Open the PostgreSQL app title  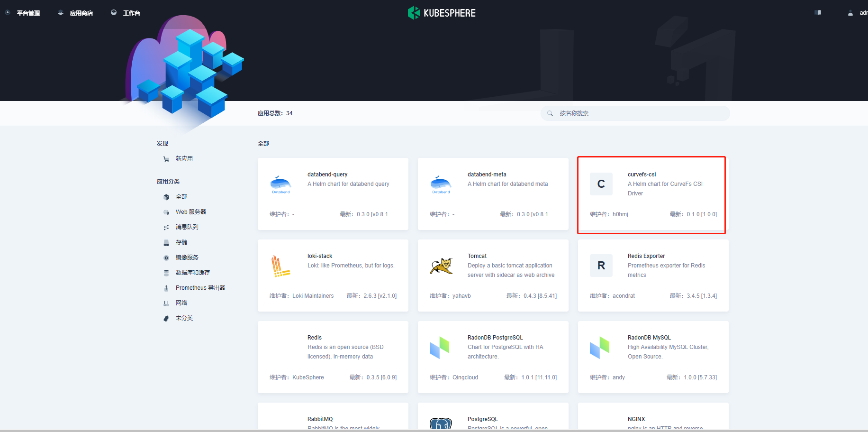(483, 419)
